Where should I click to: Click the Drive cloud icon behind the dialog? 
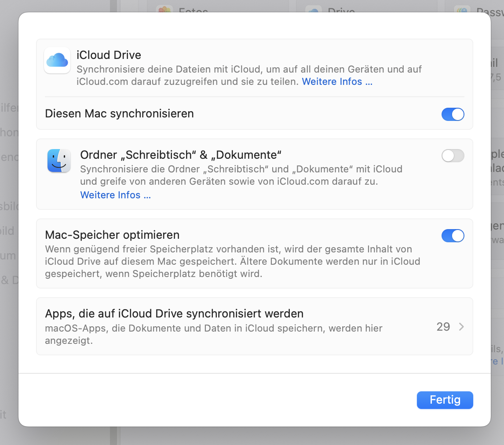coord(313,10)
